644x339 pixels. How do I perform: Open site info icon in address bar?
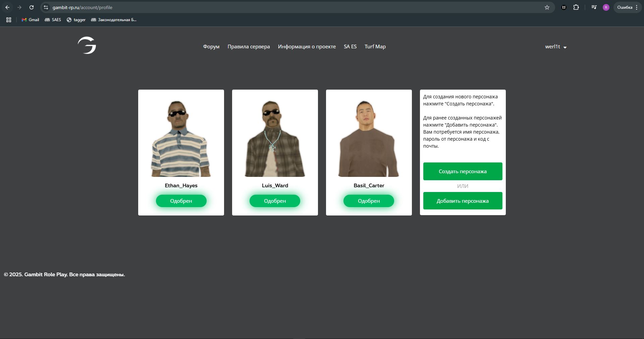46,7
